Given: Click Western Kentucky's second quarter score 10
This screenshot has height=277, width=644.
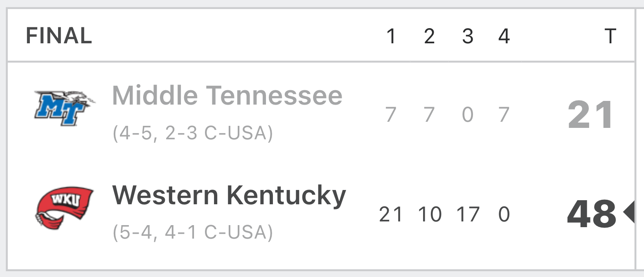Looking at the screenshot, I should pos(430,214).
